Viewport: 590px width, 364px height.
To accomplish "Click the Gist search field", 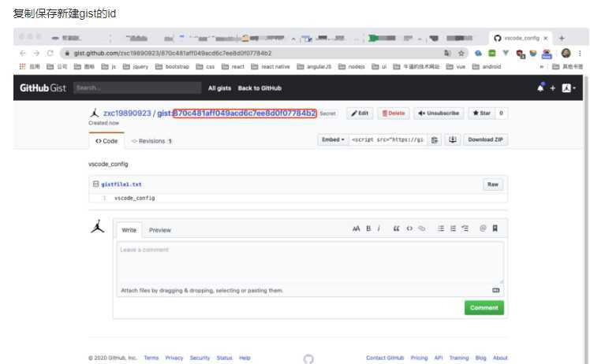I will coord(137,87).
